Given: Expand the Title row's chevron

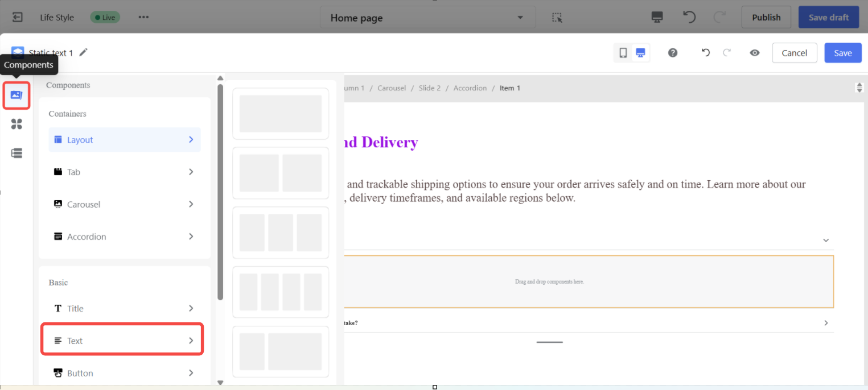Looking at the screenshot, I should [191, 308].
